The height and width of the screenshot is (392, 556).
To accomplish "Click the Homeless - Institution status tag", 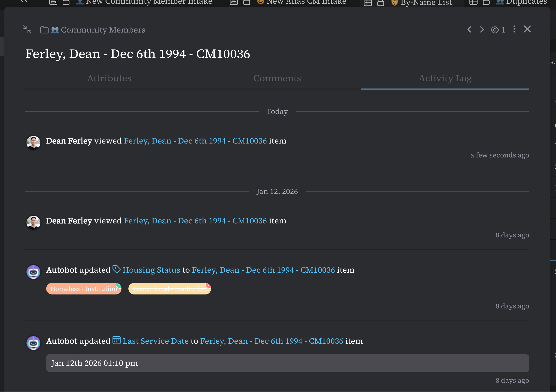I will click(x=84, y=289).
